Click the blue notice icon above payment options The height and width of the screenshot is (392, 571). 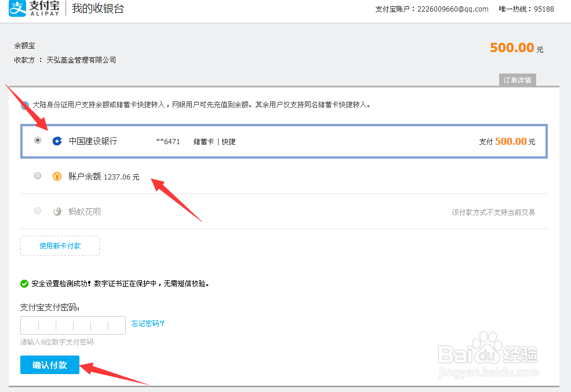pos(24,105)
